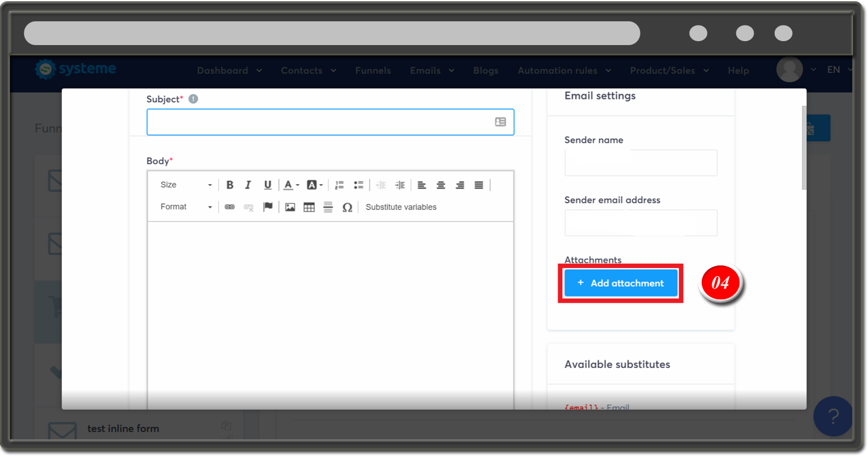Click the modal's vertical scrollbar
Viewport: 868px width, 458px height.
(x=804, y=147)
